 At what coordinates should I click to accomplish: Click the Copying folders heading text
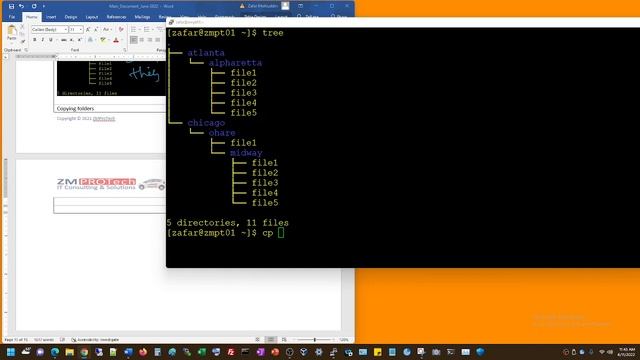[x=76, y=109]
